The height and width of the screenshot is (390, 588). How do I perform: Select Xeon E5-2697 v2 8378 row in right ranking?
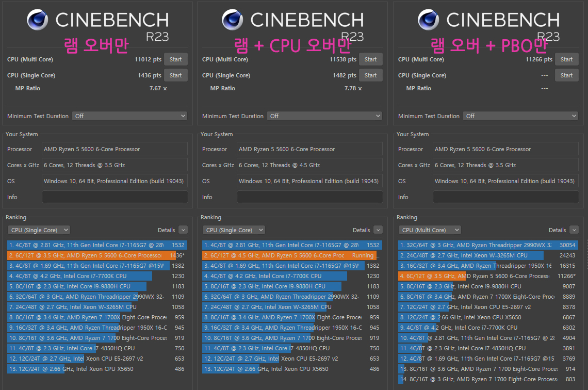(x=488, y=307)
